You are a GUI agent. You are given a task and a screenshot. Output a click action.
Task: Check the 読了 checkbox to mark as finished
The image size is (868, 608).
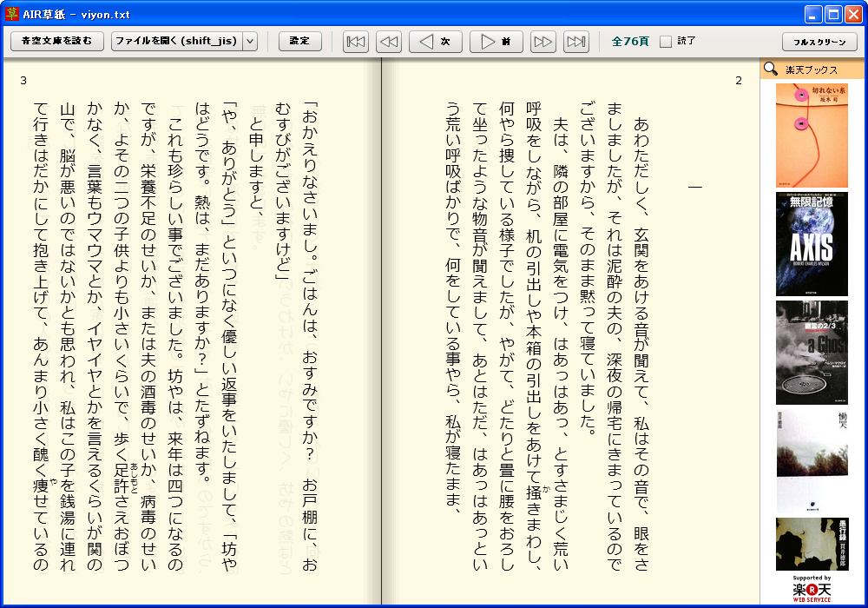pos(665,40)
